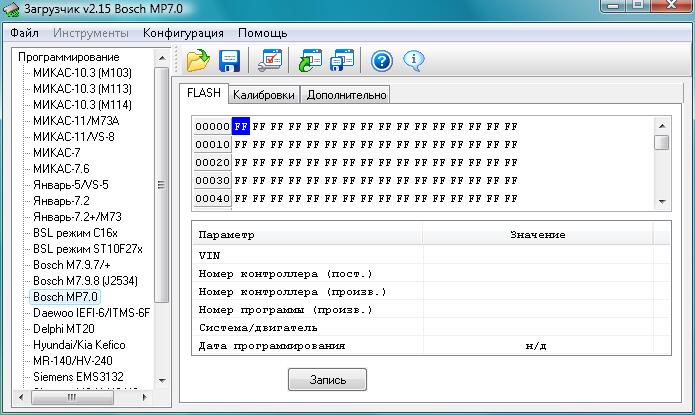Click the blue windows compare icon
The width and height of the screenshot is (695, 415).
[x=342, y=60]
